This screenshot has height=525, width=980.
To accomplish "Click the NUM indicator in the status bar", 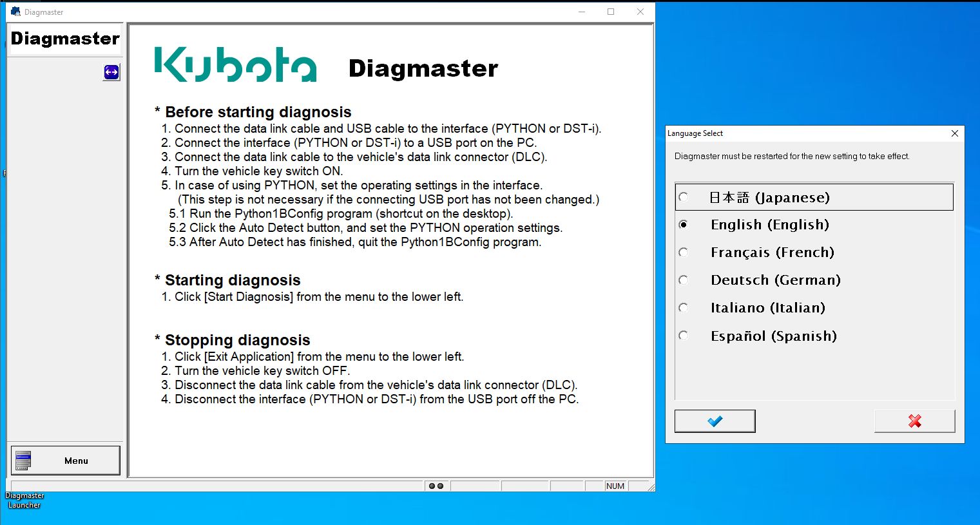I will tap(615, 486).
